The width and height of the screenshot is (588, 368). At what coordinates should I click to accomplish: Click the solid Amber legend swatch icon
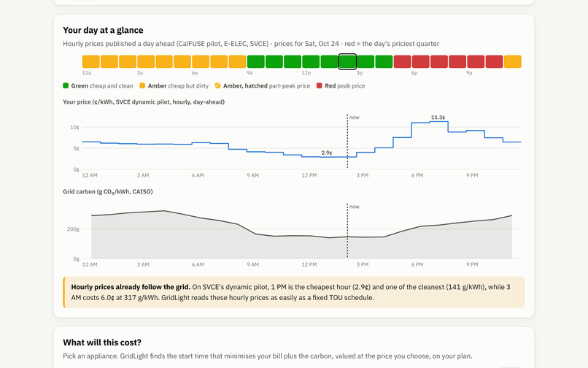[x=142, y=85]
